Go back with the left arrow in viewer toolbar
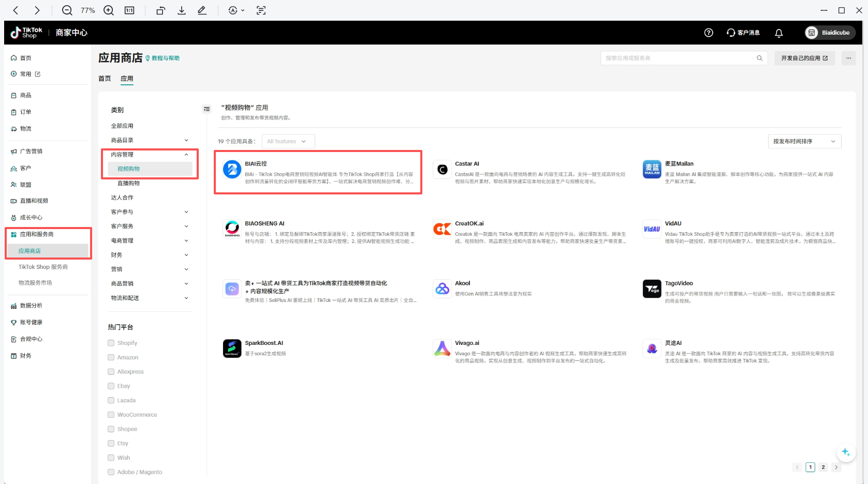The image size is (868, 484). [x=16, y=10]
